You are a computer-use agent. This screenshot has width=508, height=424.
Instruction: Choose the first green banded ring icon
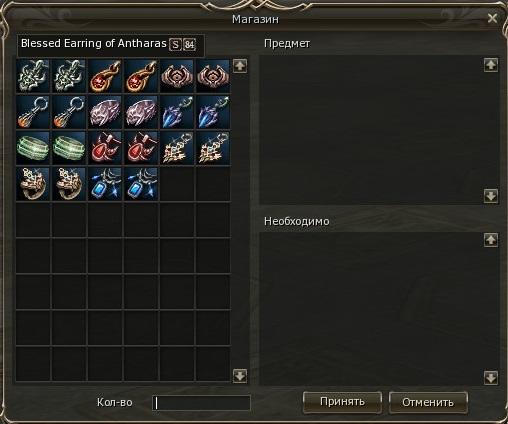point(33,148)
